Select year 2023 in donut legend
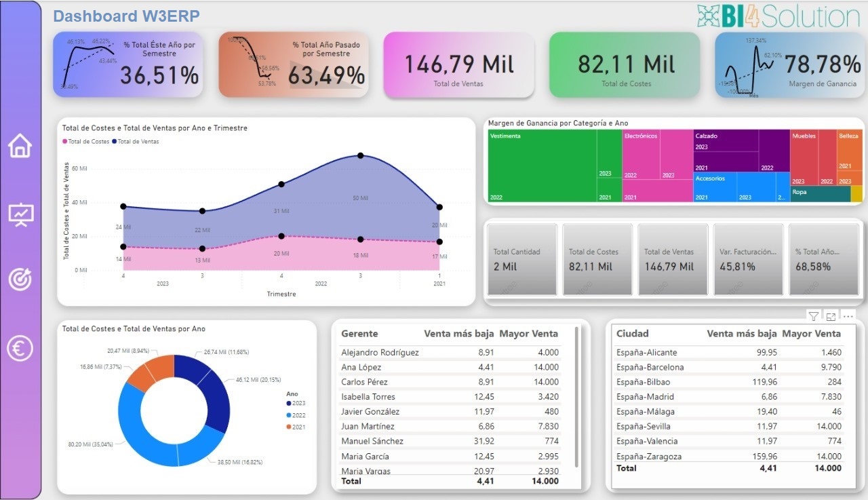 [x=295, y=403]
